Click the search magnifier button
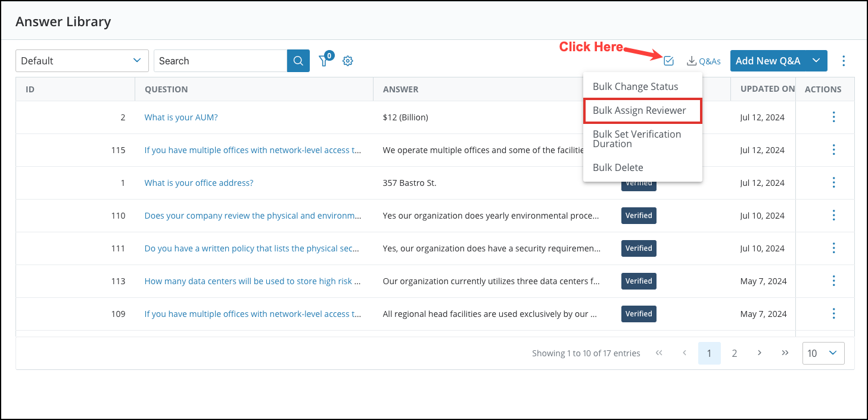 tap(298, 61)
